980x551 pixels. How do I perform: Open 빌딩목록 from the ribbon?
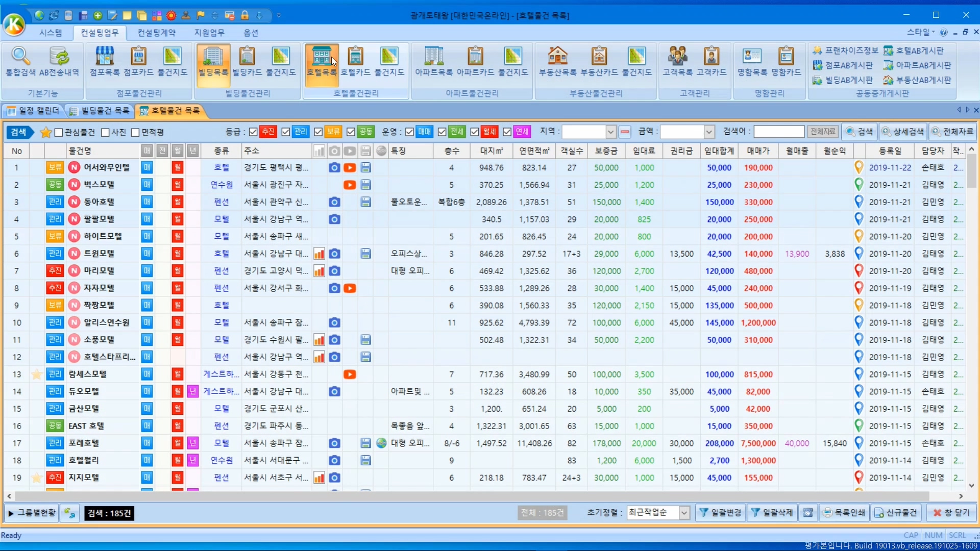pos(213,61)
